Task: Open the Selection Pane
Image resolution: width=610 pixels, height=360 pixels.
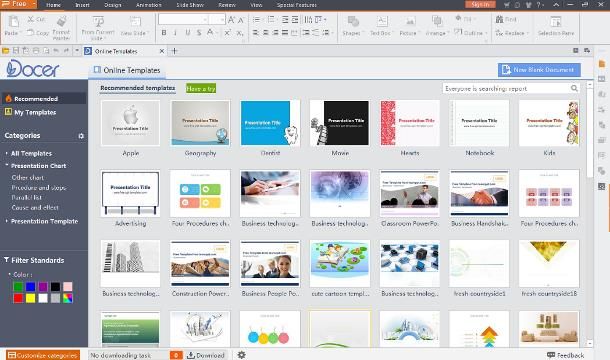Action: click(556, 26)
